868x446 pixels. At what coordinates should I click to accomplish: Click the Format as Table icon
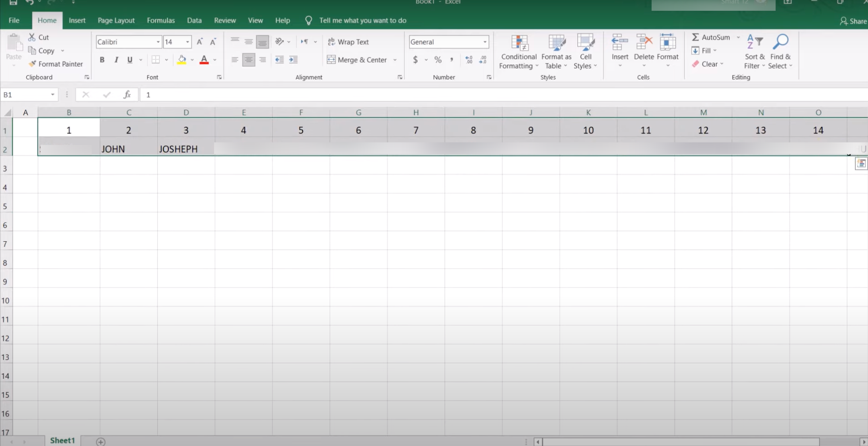pyautogui.click(x=556, y=43)
